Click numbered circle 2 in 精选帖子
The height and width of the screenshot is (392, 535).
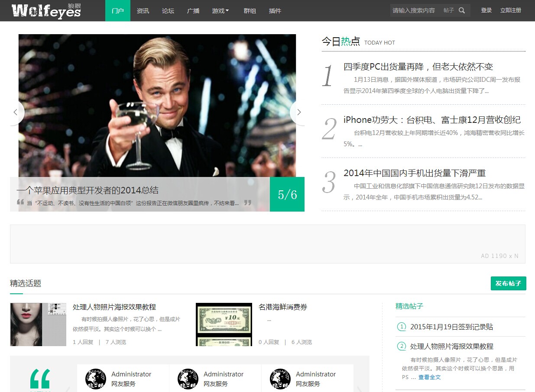pos(402,346)
